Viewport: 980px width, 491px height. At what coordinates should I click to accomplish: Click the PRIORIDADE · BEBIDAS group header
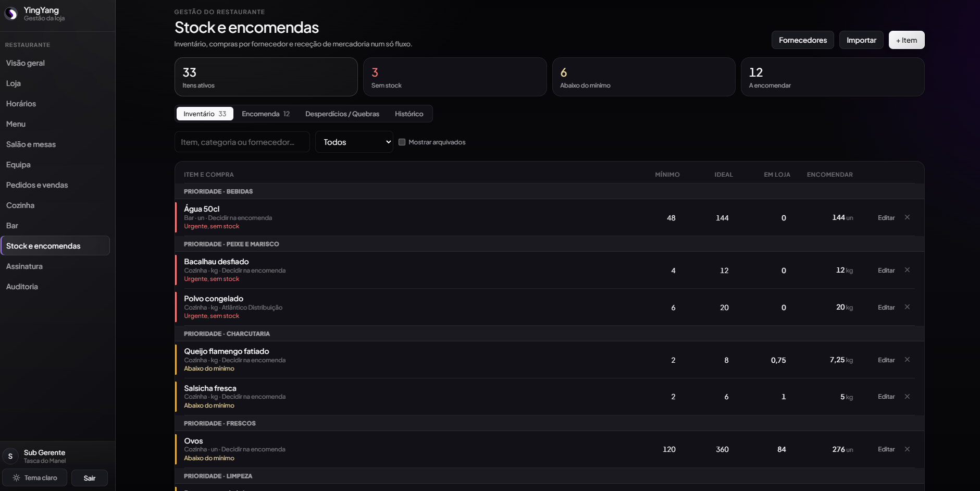coord(550,191)
